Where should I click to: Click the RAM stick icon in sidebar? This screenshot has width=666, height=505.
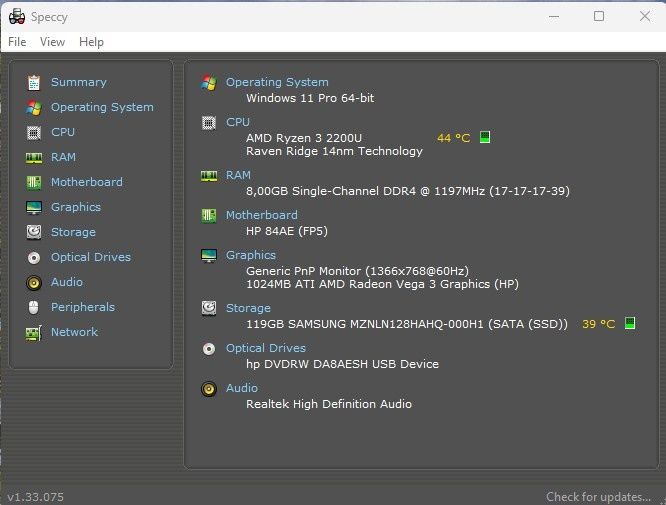pos(34,158)
